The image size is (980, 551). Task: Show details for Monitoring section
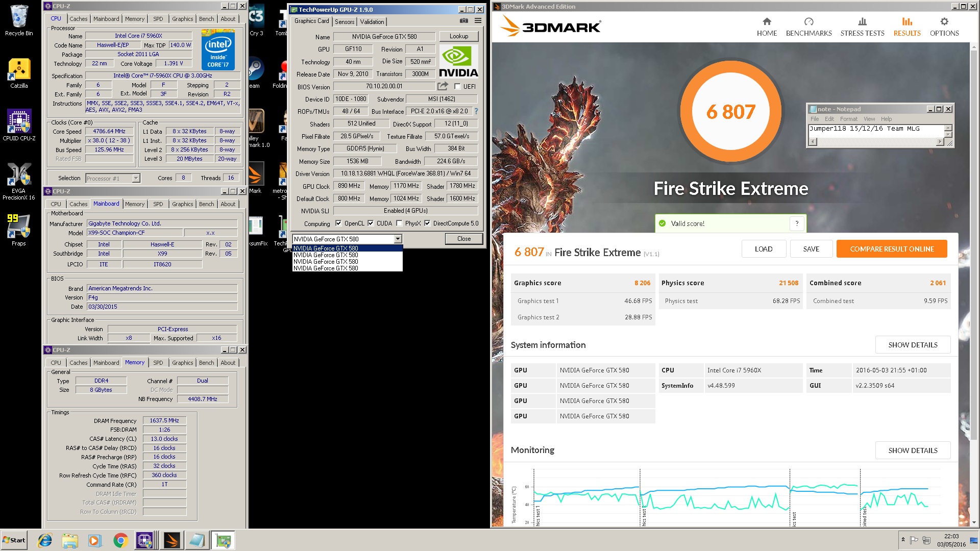coord(913,450)
